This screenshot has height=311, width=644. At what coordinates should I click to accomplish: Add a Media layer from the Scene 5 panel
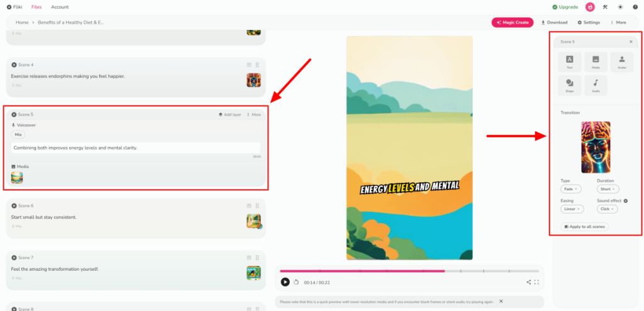[x=596, y=62]
